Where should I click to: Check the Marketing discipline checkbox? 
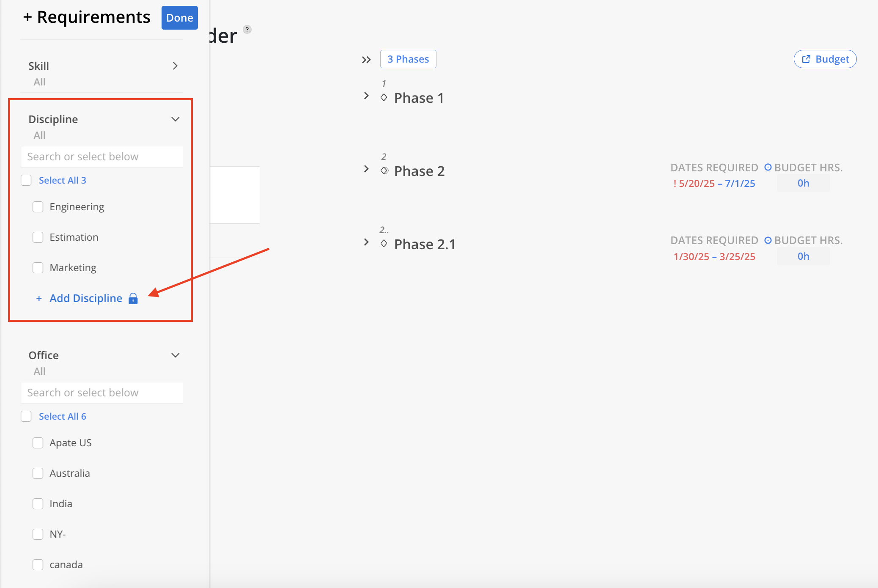click(38, 268)
